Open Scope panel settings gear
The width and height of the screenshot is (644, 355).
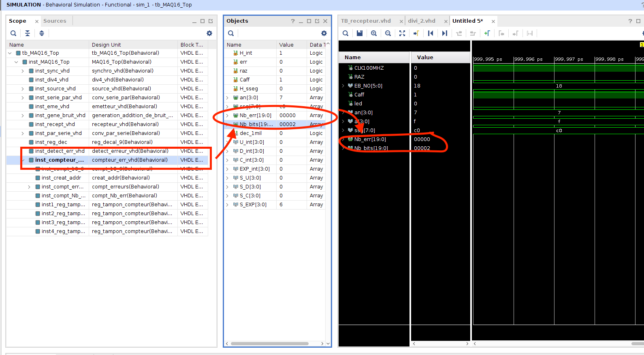[x=209, y=33]
